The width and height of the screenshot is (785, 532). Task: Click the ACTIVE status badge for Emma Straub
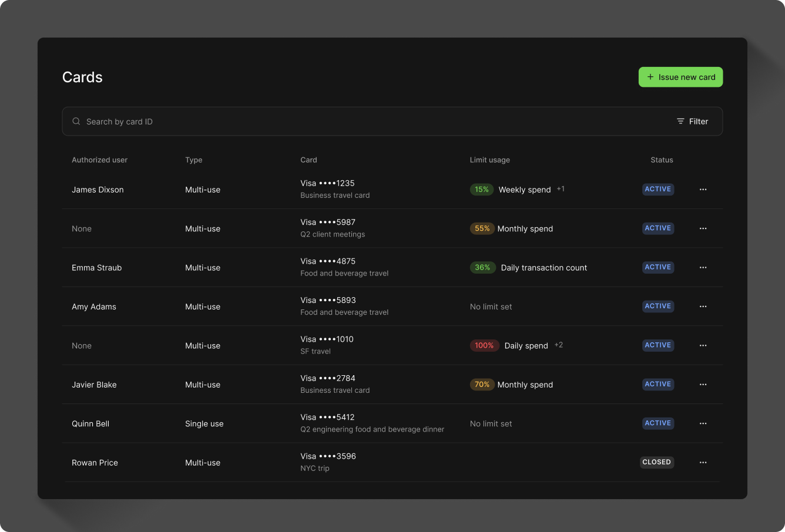pyautogui.click(x=657, y=267)
